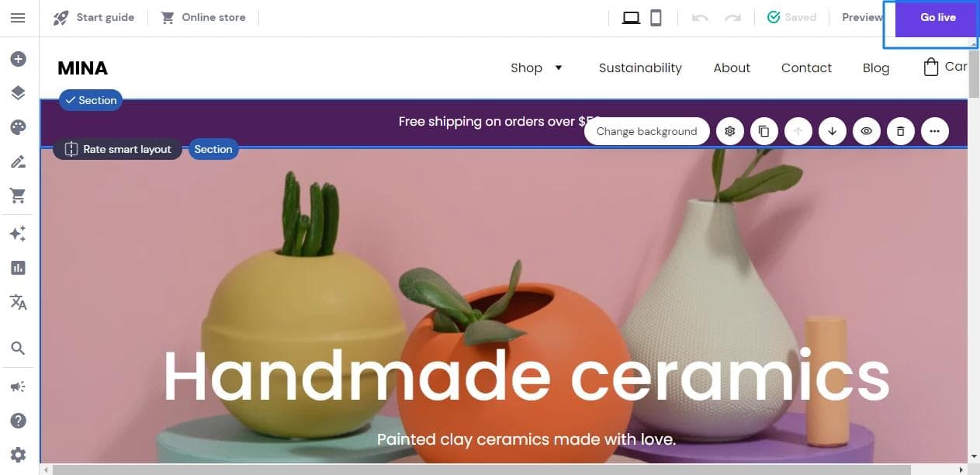
Task: Click the Go live button
Action: (937, 17)
